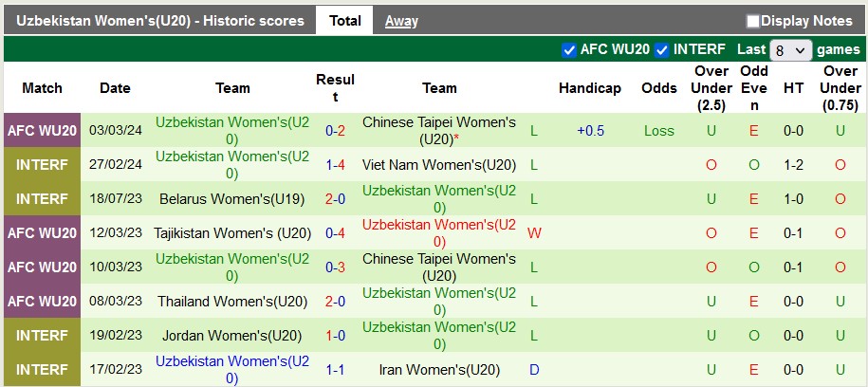Switch to the Total tab

[x=344, y=21]
